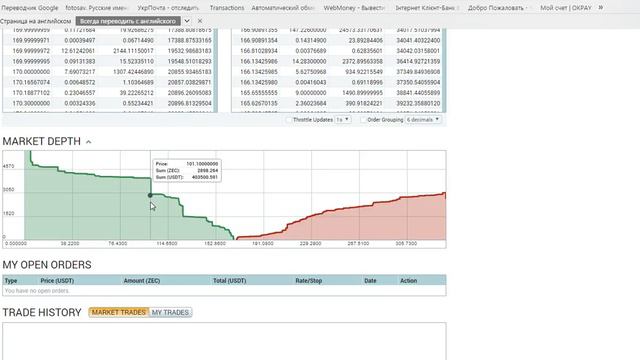Select buy order row with price 165.62670135

(x=338, y=104)
